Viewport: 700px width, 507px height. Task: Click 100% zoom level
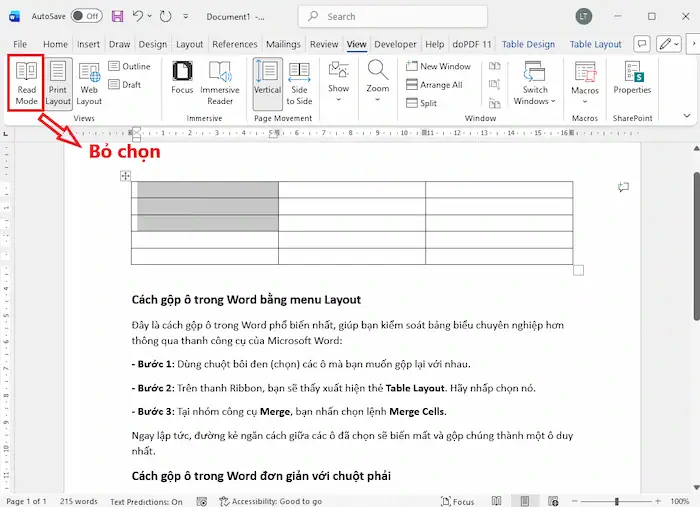tap(679, 501)
